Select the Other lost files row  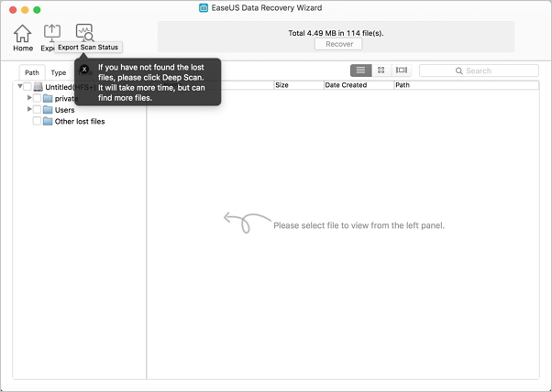[79, 122]
